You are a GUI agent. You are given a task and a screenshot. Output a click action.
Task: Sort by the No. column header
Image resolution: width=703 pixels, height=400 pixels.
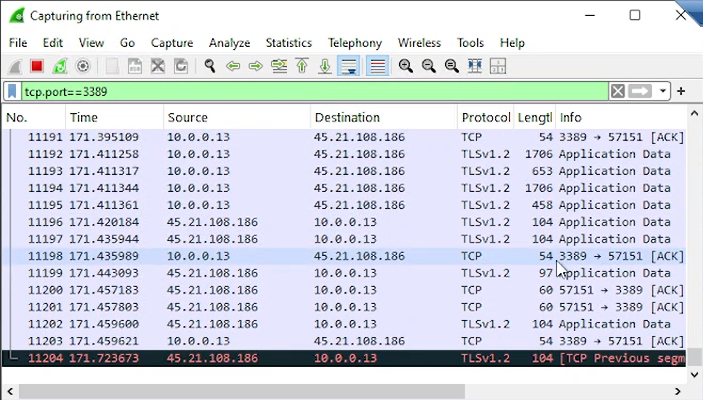click(34, 117)
